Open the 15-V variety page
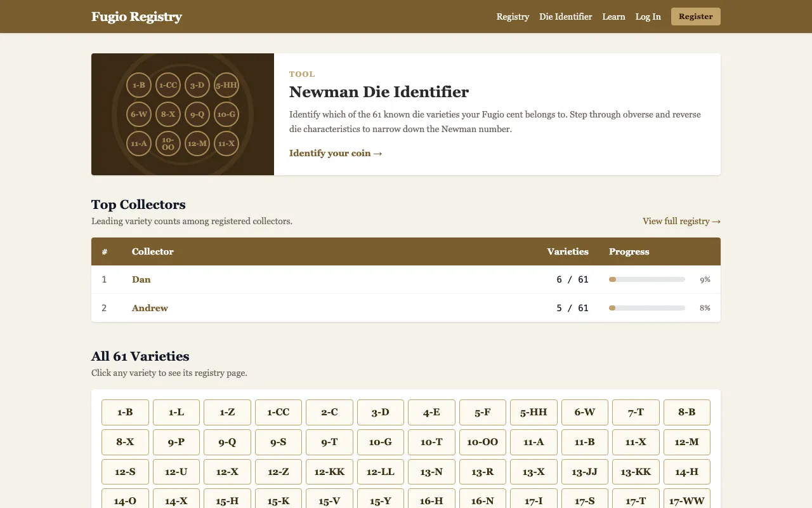This screenshot has height=508, width=812. click(329, 499)
